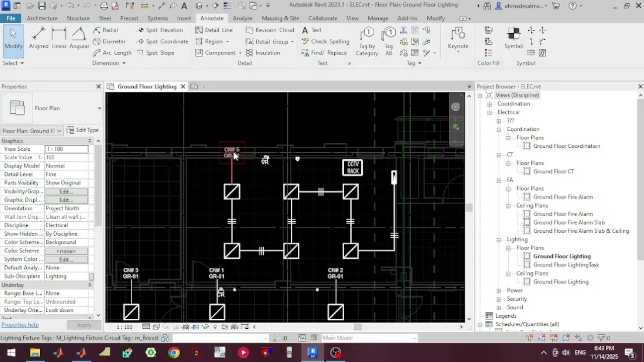Select the Angular dimension tool
644x362 pixels.
79,38
